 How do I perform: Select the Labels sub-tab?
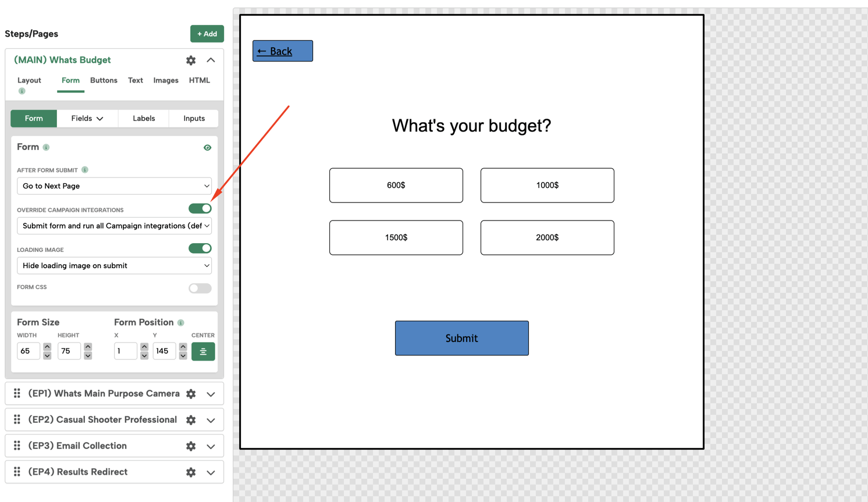click(144, 119)
